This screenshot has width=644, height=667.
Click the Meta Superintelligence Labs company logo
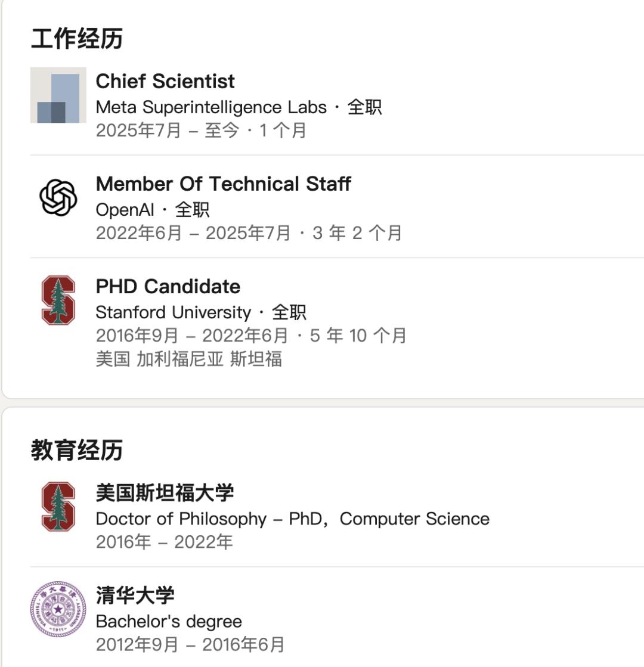click(58, 95)
